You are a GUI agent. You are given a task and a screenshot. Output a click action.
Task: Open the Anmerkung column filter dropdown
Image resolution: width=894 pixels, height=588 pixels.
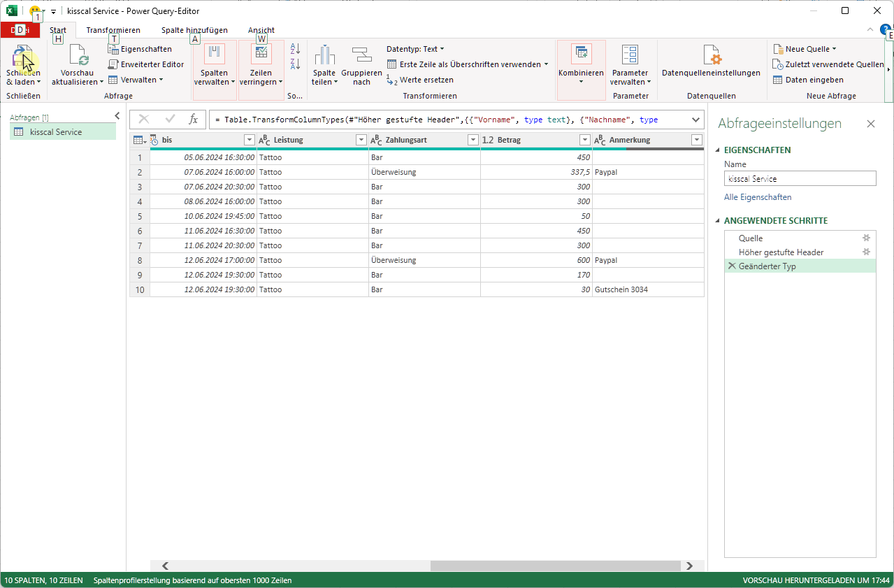(696, 140)
